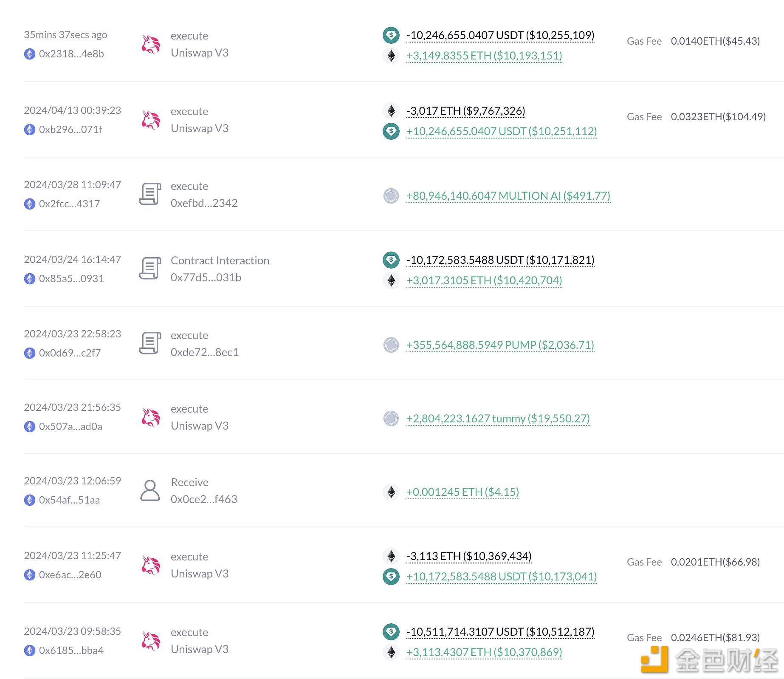Click the person icon for Receive 0x0ce2...f463

(150, 490)
